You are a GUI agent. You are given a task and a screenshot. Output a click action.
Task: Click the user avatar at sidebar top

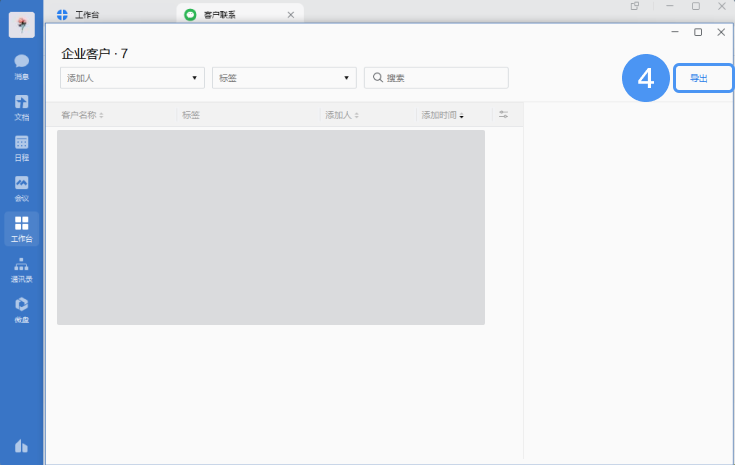(21, 25)
